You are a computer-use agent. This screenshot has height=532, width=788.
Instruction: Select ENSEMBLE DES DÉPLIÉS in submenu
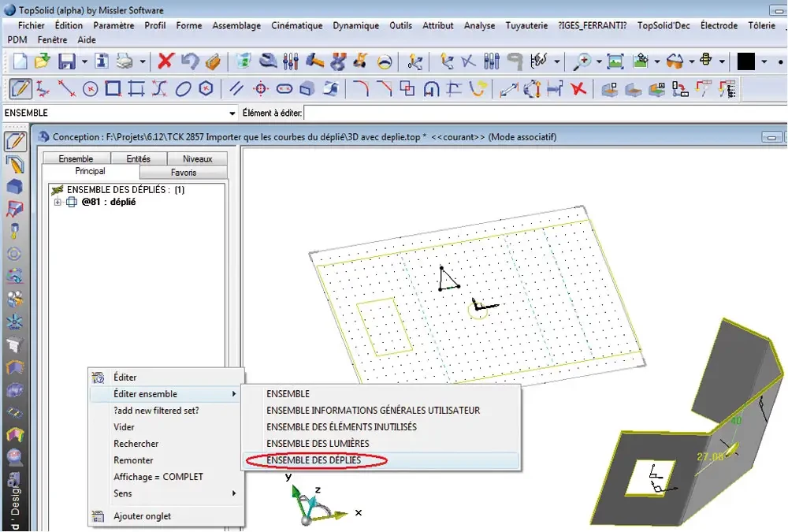pyautogui.click(x=381, y=460)
